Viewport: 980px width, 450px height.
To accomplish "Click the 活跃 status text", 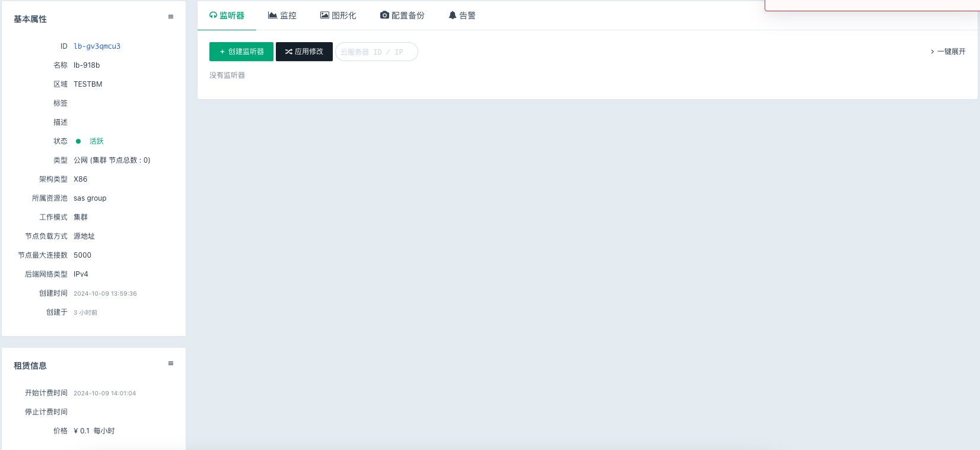I will pos(97,141).
